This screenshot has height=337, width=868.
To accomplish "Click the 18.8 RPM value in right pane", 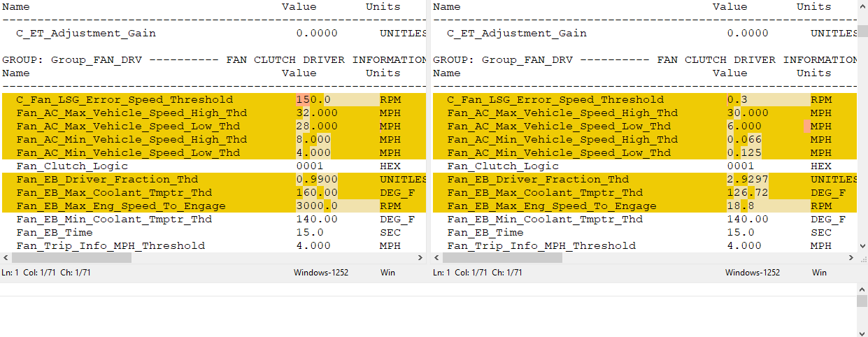I will pos(737,206).
